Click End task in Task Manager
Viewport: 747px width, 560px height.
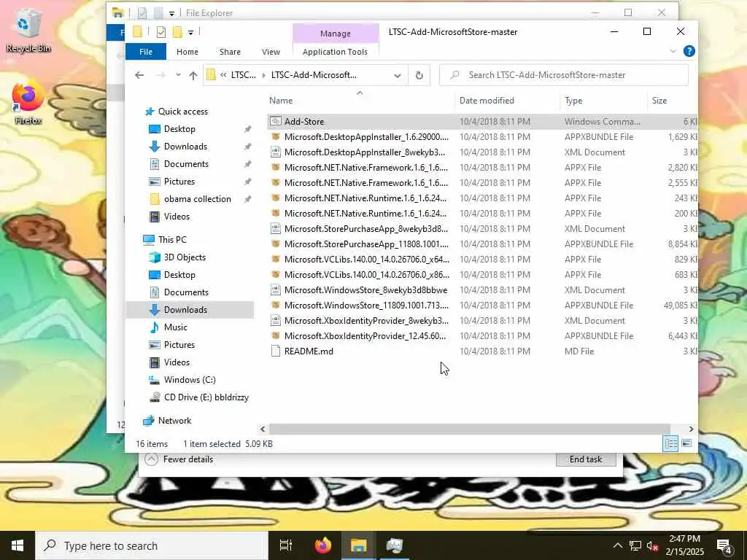(586, 459)
